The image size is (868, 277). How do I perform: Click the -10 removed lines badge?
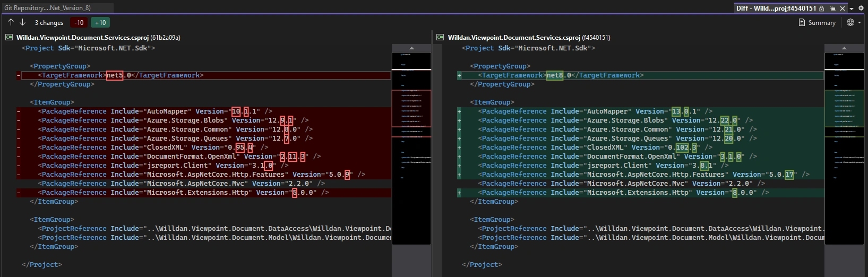(79, 22)
